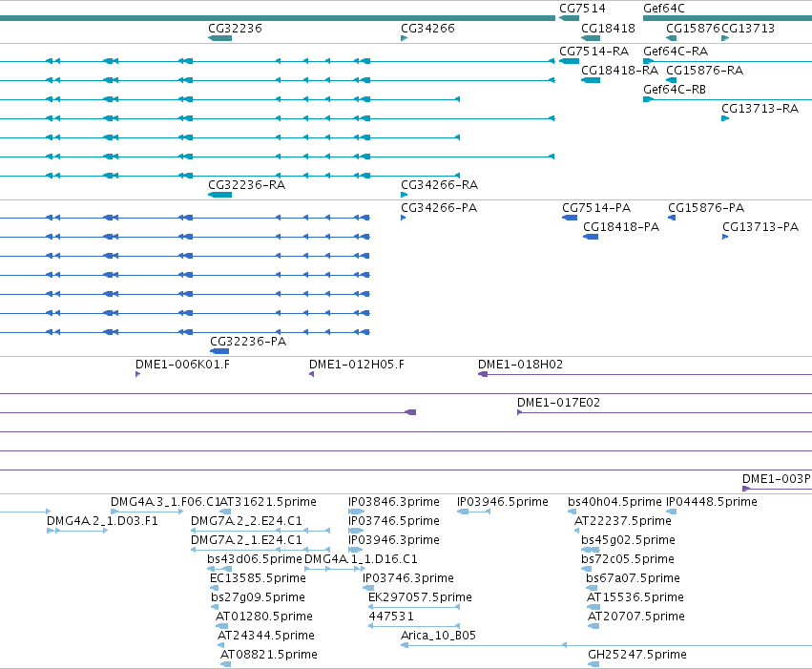Open feature Arica_10_B05
This screenshot has height=669, width=812.
pos(438,637)
